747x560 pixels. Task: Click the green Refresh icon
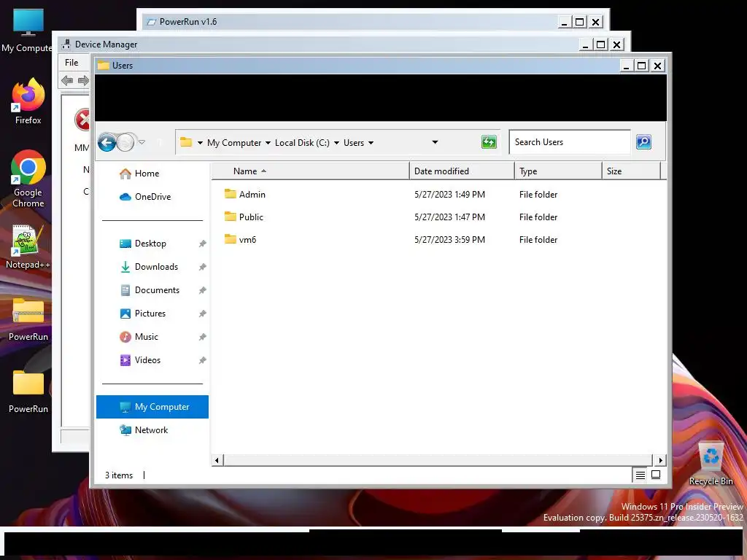(489, 142)
